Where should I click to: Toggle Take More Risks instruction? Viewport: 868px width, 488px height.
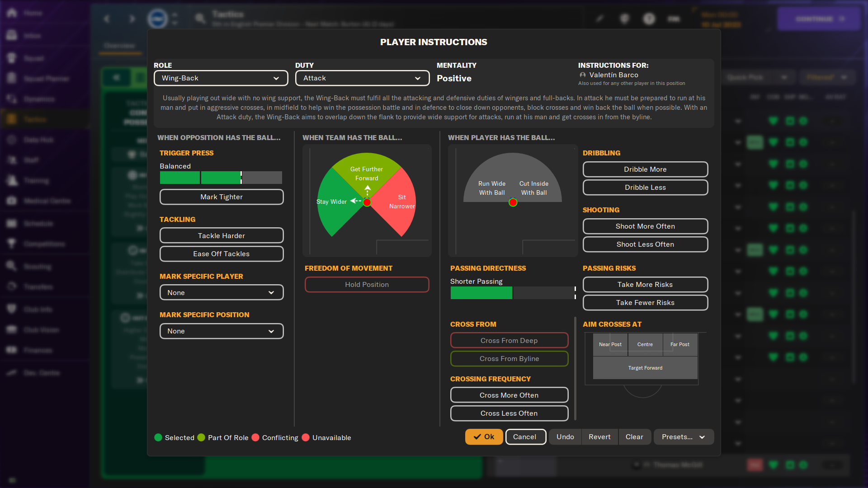pyautogui.click(x=645, y=285)
